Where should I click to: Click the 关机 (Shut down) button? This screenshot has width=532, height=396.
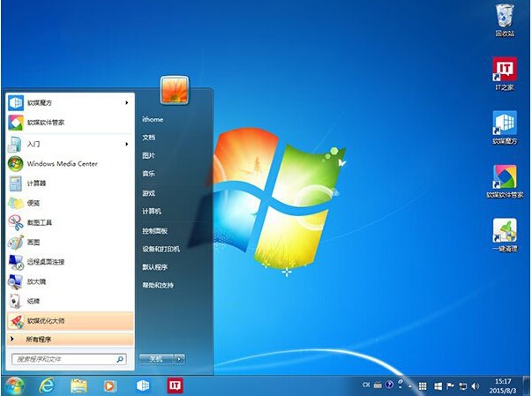pyautogui.click(x=155, y=359)
